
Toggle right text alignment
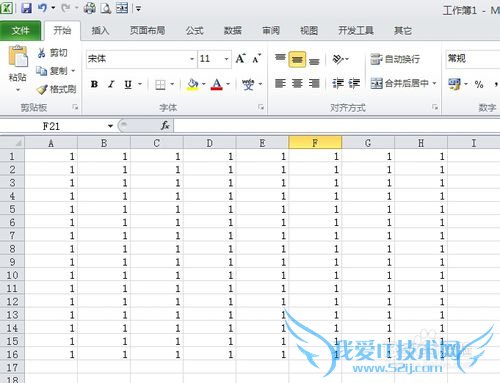(314, 83)
